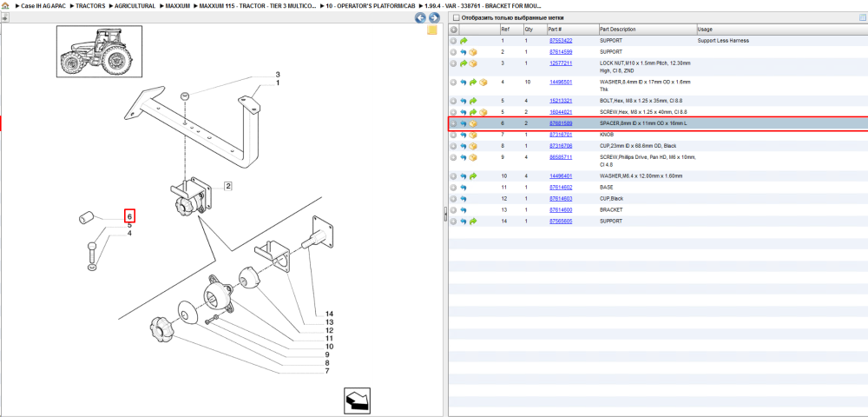Click the box icon in SCREW 86585711 row
The width and height of the screenshot is (868, 417).
[x=473, y=157]
